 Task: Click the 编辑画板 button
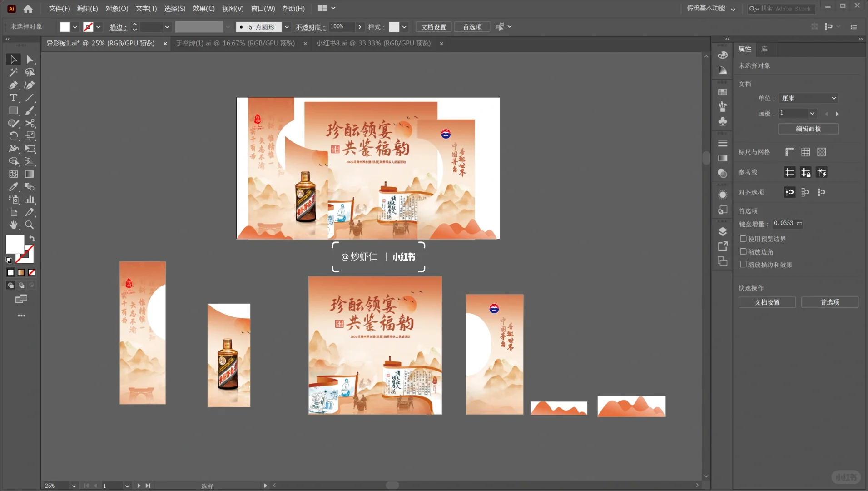pyautogui.click(x=808, y=129)
